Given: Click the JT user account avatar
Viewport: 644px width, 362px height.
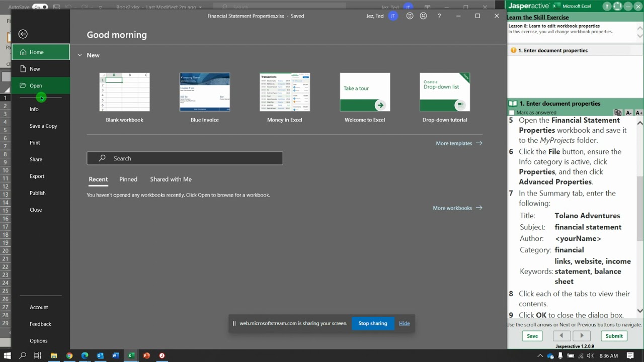Looking at the screenshot, I should [x=393, y=16].
